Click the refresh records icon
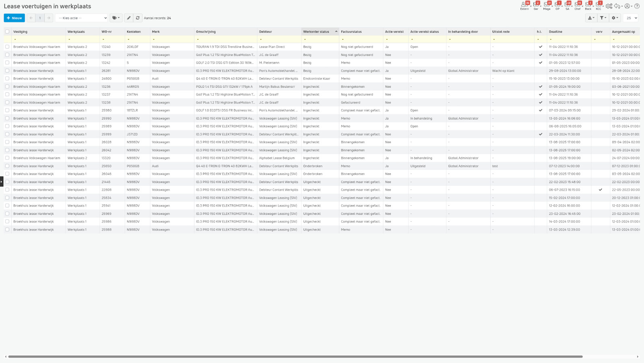Image resolution: width=644 pixels, height=363 pixels. [138, 18]
